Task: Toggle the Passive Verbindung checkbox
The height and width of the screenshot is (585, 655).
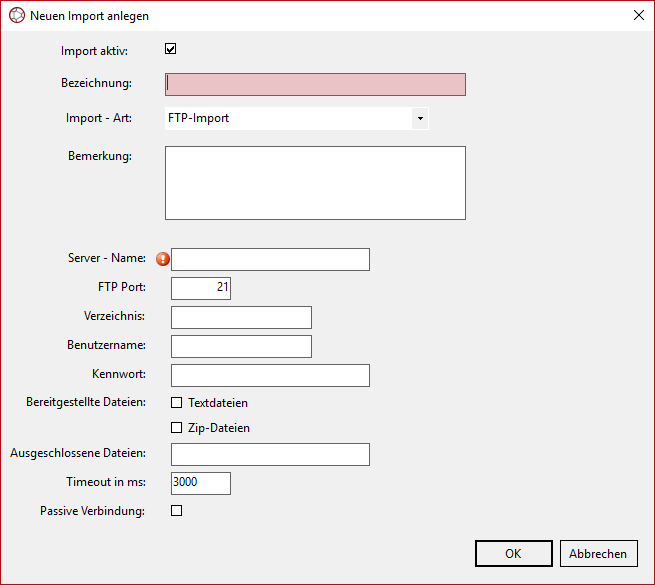Action: (x=177, y=511)
